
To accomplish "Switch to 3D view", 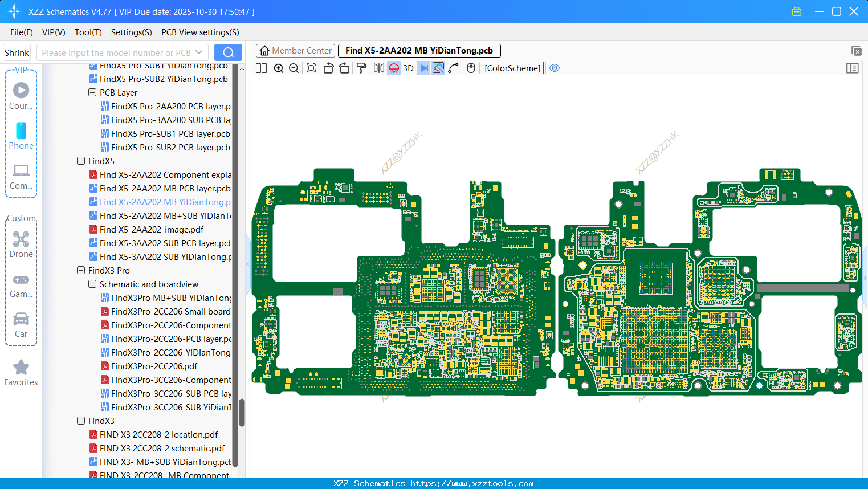I will coord(408,68).
